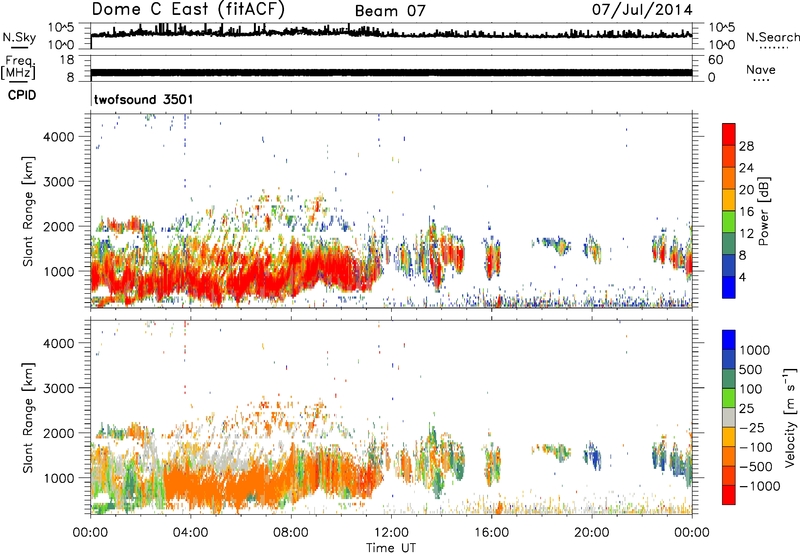Click the '500' tick on Velocity colorbar
Viewport: 800px width, 554px height.
tap(751, 369)
